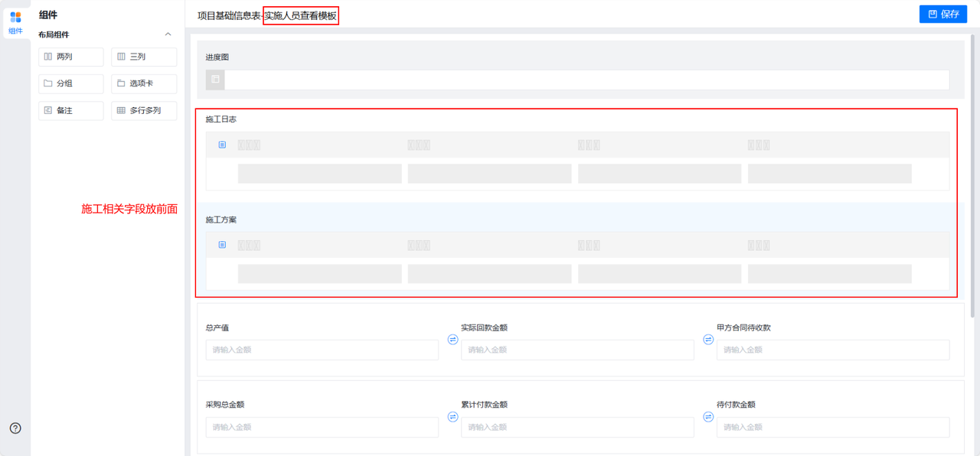Click the 进度图 field icon

215,80
